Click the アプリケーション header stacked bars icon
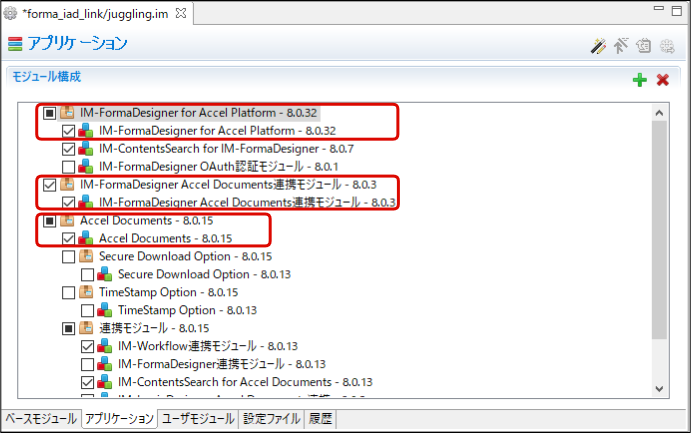Image resolution: width=691 pixels, height=433 pixels. point(15,44)
